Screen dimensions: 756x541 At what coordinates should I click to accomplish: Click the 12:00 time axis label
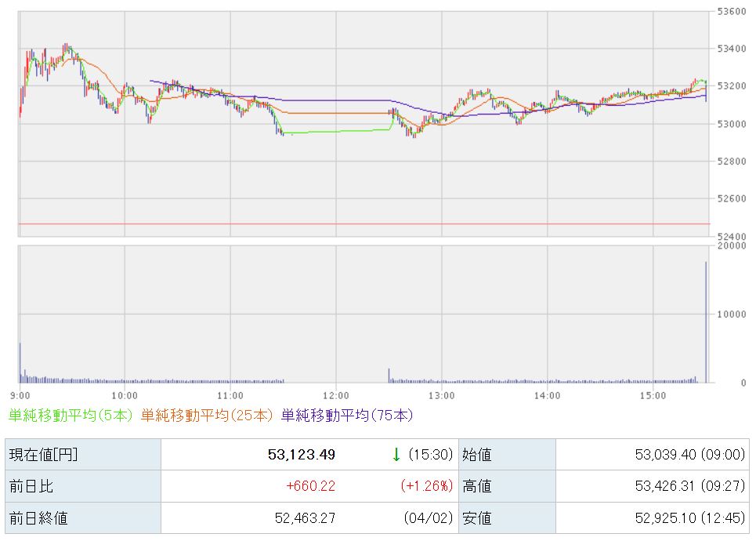coord(335,395)
